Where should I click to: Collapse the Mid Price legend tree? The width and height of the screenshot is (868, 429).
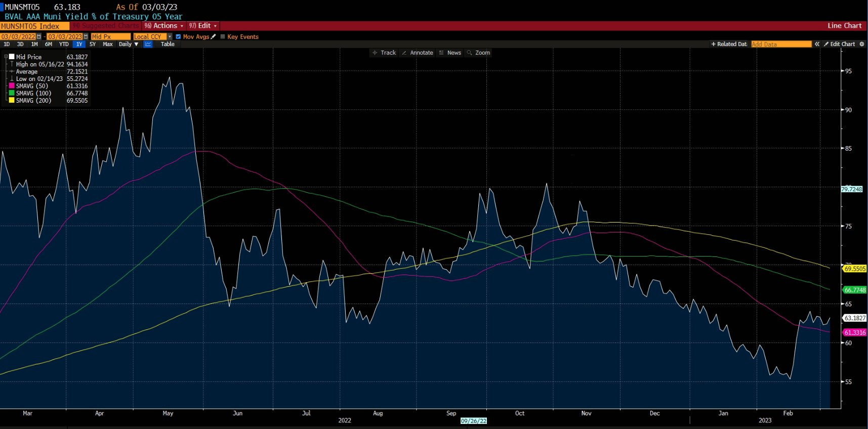[x=6, y=57]
